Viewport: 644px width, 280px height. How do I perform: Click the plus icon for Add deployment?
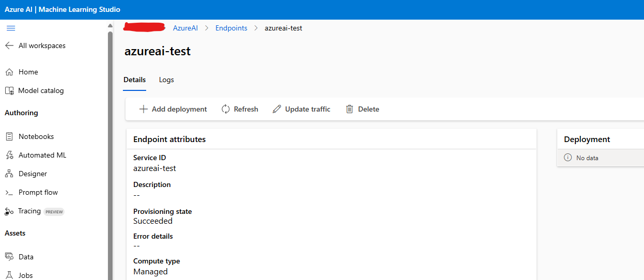point(144,109)
